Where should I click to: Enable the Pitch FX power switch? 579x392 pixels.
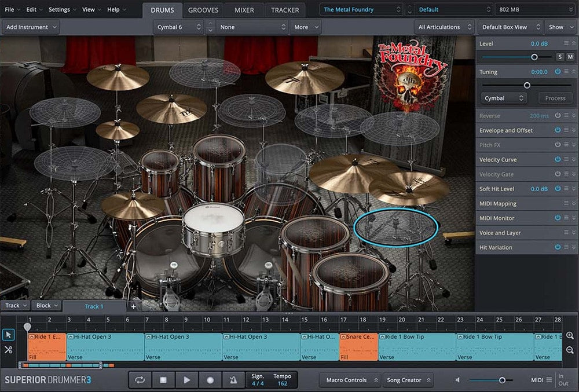558,145
